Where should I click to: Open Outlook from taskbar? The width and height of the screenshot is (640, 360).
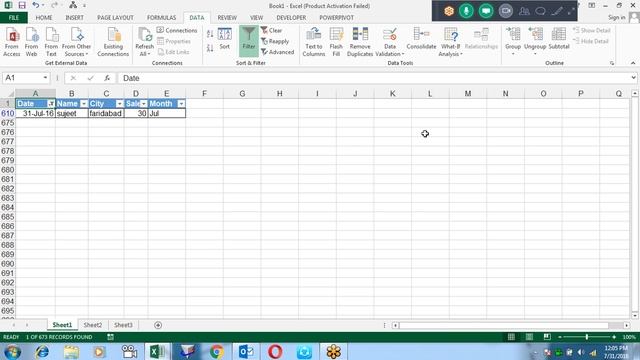click(246, 351)
